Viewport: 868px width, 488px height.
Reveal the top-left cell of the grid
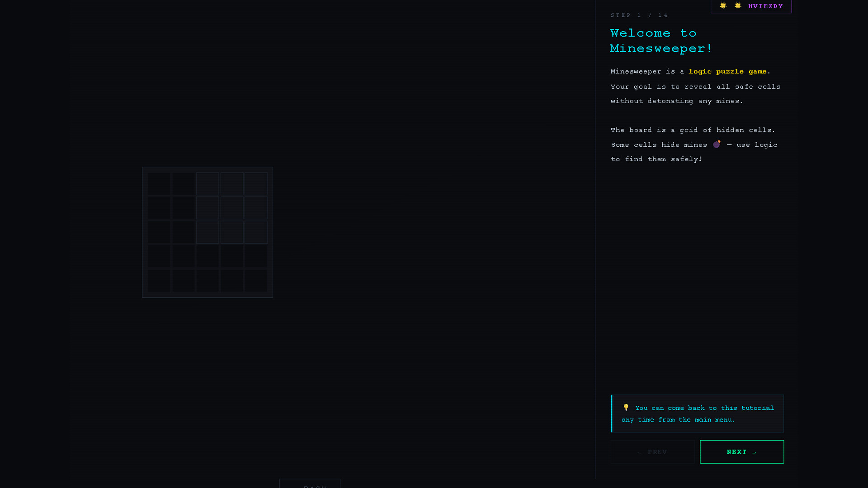[159, 184]
